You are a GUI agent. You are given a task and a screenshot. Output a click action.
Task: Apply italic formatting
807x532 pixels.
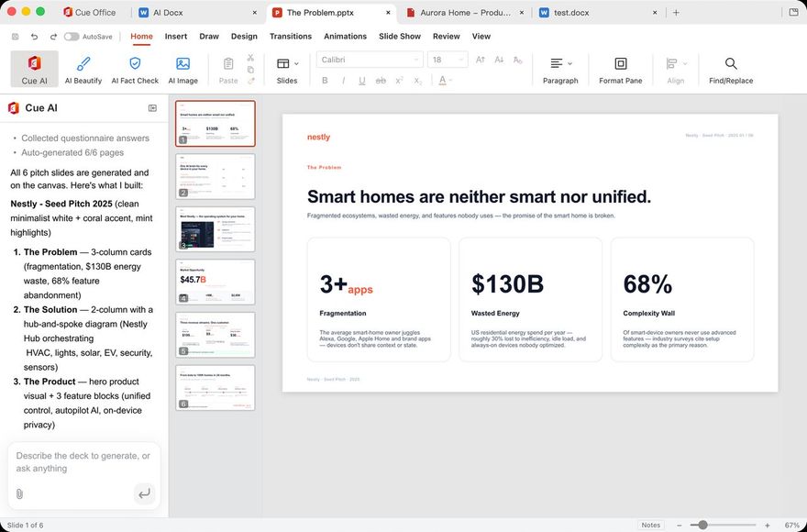point(343,81)
